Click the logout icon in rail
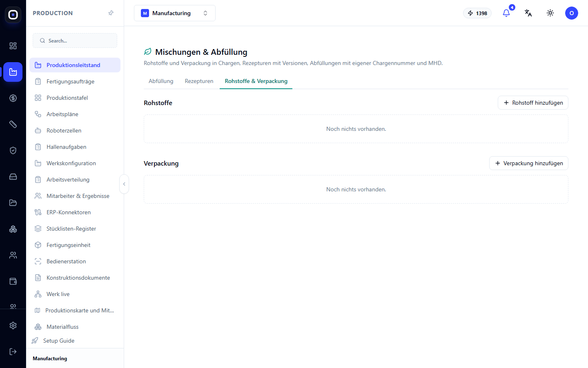Screen dimensions: 588x368 (x=13, y=352)
